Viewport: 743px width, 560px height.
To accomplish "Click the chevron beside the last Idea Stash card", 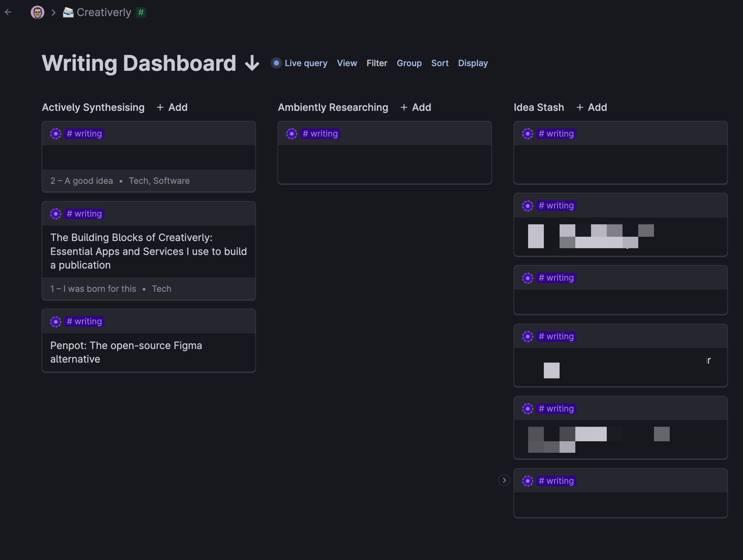I will pos(504,480).
